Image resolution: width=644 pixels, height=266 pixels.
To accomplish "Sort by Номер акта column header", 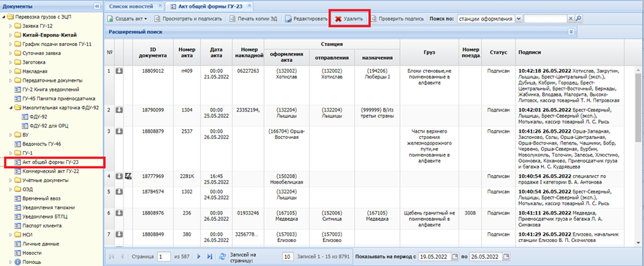I will tap(187, 52).
